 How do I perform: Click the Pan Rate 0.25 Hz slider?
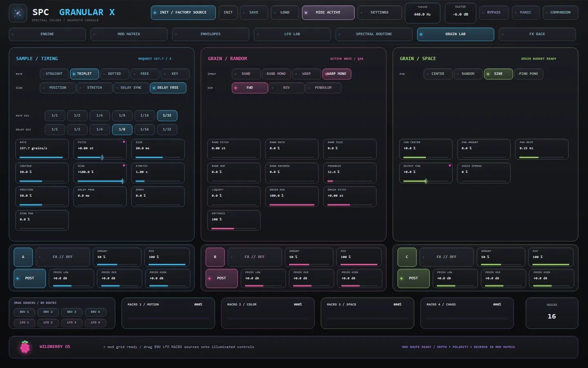tap(542, 149)
